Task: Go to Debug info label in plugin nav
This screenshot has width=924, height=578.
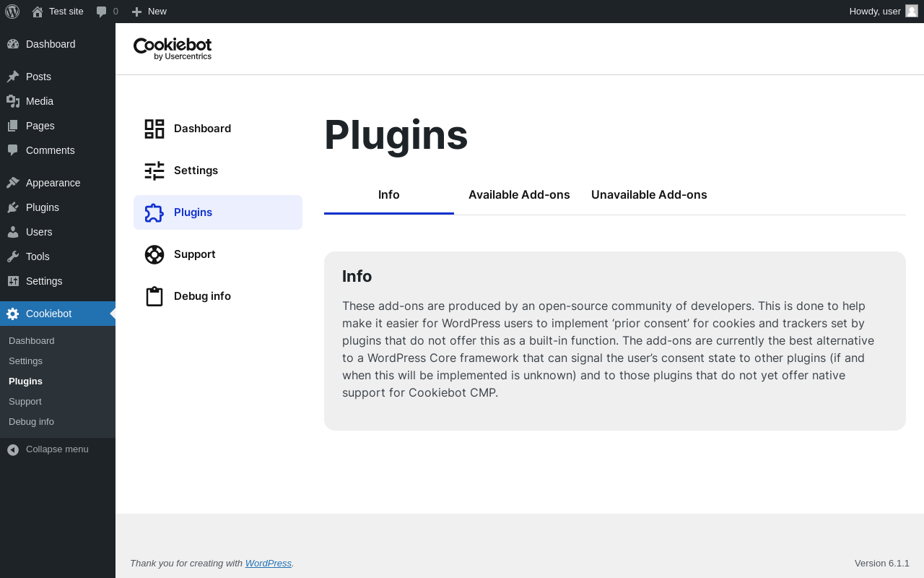Action: (x=202, y=296)
